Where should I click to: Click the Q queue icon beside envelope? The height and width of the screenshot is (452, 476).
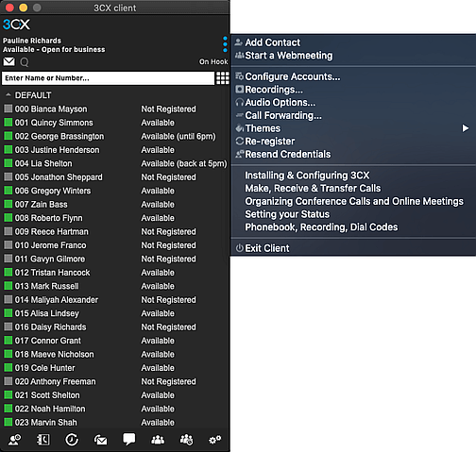tap(25, 62)
